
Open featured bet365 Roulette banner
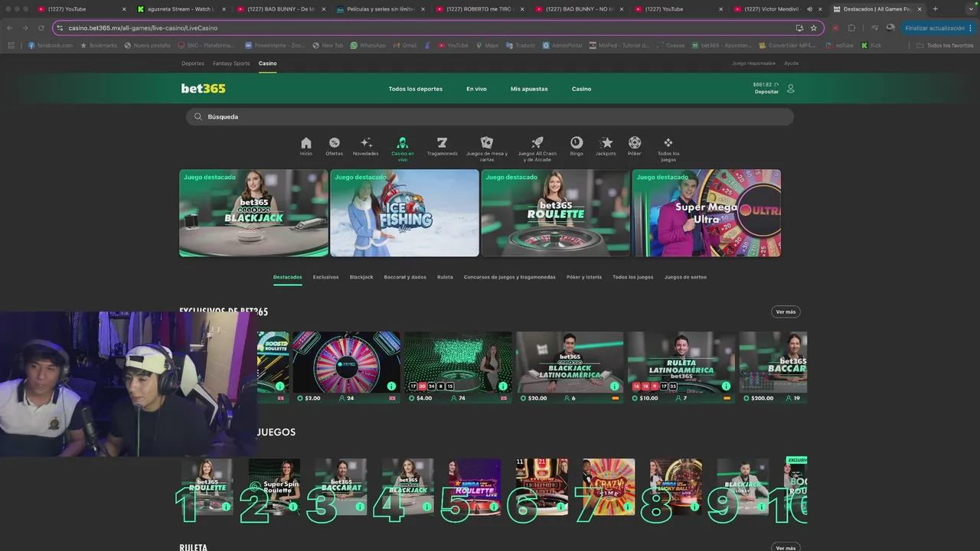click(x=555, y=213)
